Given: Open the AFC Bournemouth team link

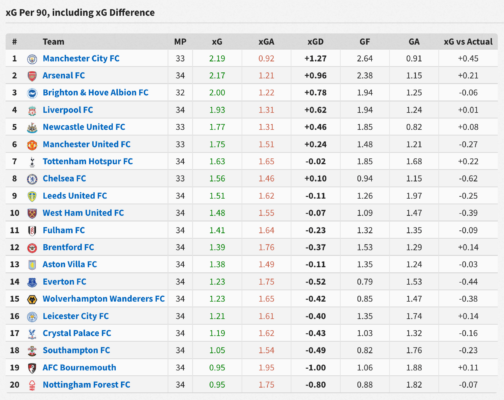Looking at the screenshot, I should pos(79,368).
